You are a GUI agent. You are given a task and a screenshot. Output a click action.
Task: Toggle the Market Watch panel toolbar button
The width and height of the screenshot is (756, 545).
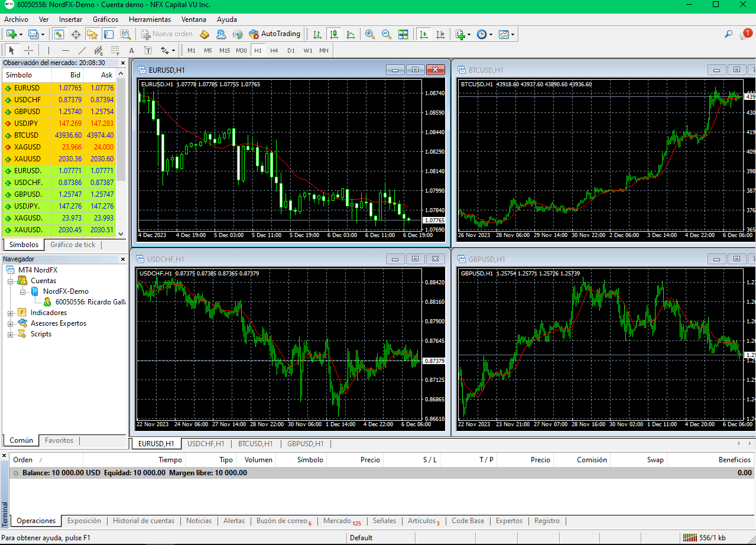click(x=60, y=34)
